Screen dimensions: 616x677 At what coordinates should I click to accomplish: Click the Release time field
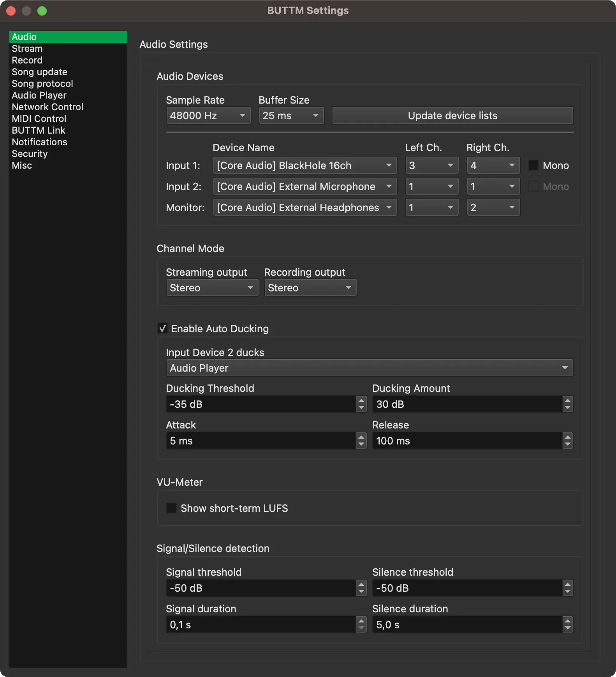[x=467, y=441]
